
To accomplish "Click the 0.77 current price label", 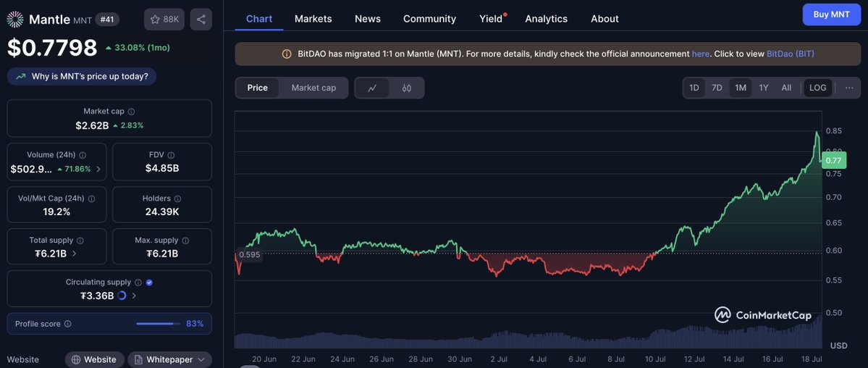I will [x=833, y=161].
